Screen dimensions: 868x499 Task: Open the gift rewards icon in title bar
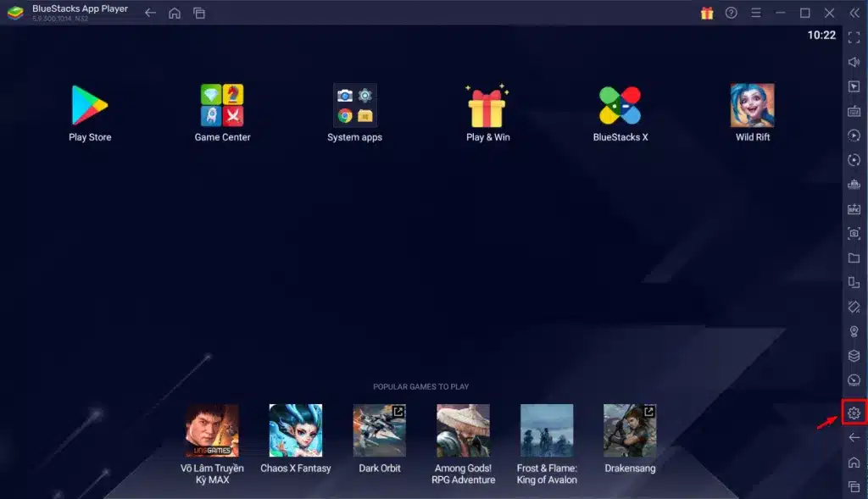[x=707, y=13]
